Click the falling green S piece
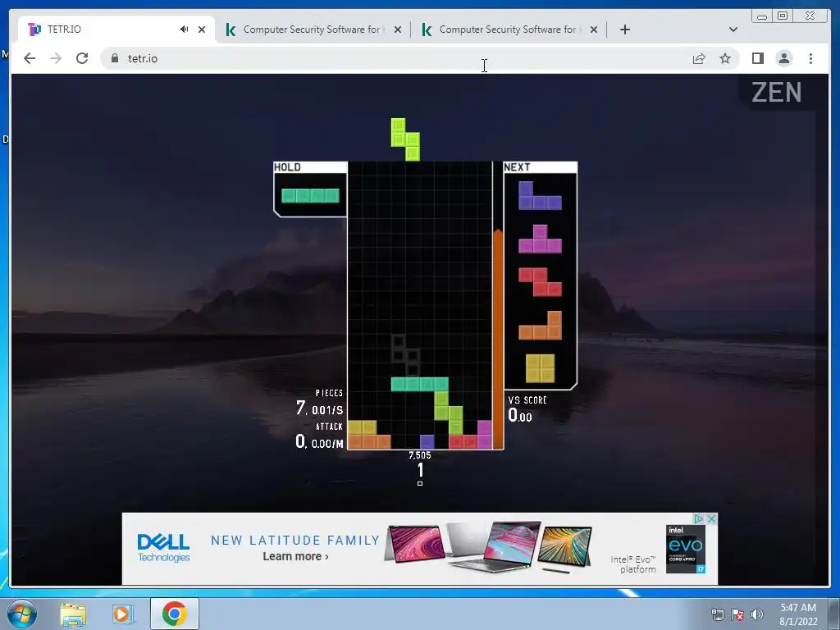 pyautogui.click(x=405, y=139)
